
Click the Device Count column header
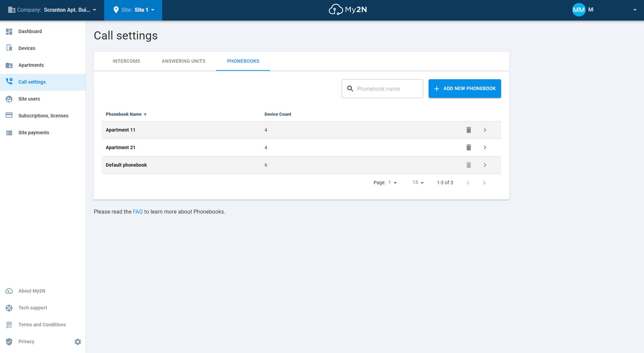click(x=278, y=114)
